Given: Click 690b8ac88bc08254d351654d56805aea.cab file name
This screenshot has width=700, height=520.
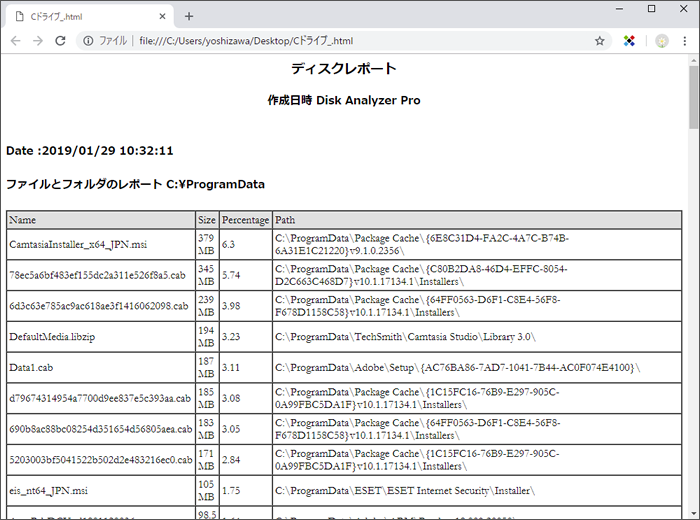Looking at the screenshot, I should 100,429.
